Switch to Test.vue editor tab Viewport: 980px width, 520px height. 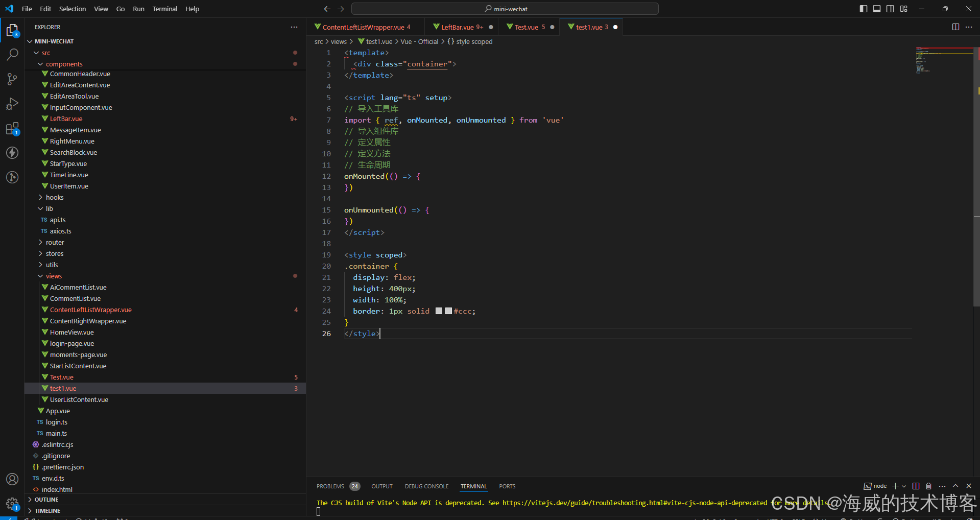tap(530, 27)
